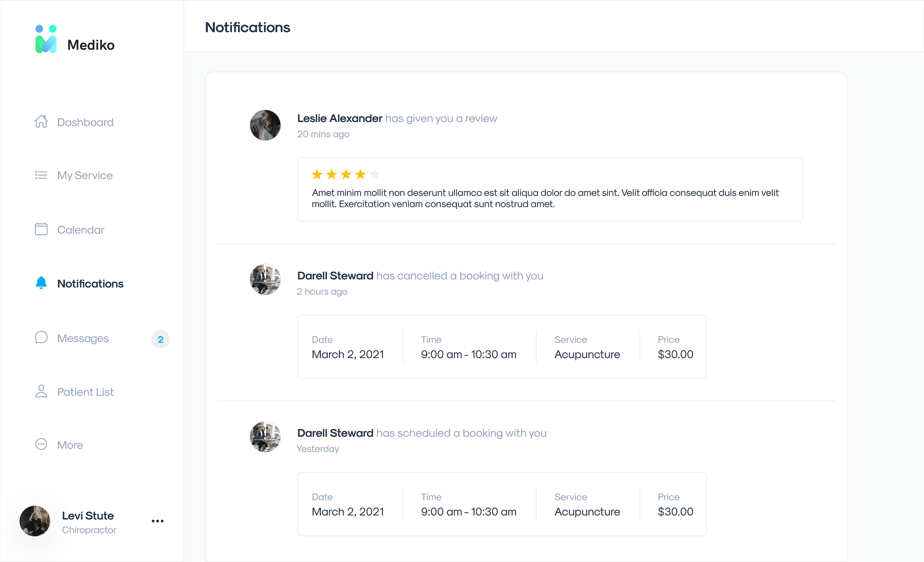924x562 pixels.
Task: Select the fifth unfilled rating star
Action: click(375, 174)
